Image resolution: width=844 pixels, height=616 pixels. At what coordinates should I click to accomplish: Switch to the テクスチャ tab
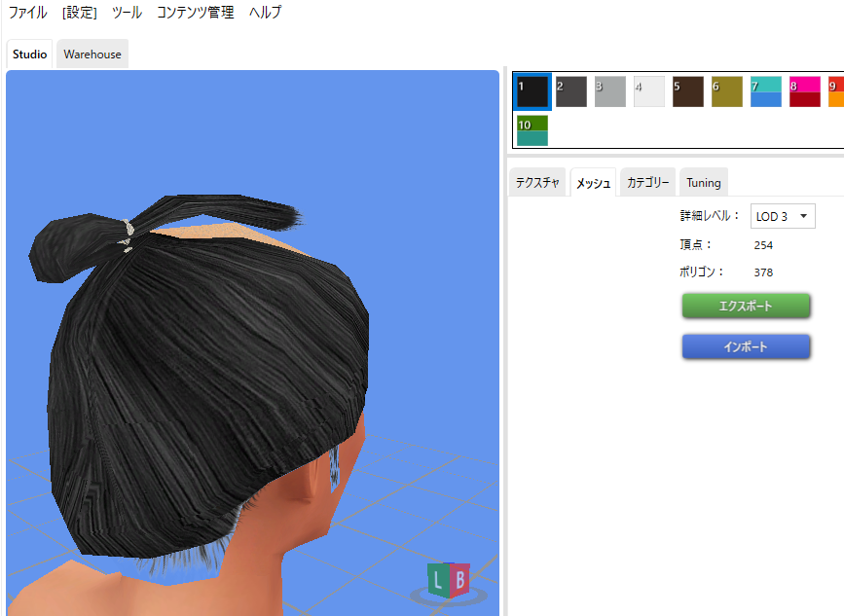(x=537, y=182)
